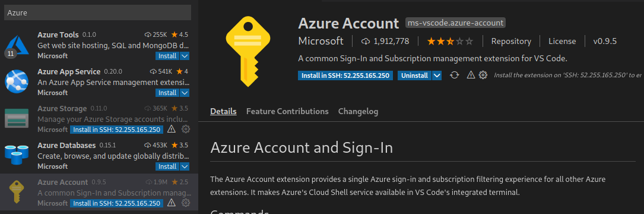Expand the Azure Tools Install dropdown arrow
The width and height of the screenshot is (644, 214).
185,56
